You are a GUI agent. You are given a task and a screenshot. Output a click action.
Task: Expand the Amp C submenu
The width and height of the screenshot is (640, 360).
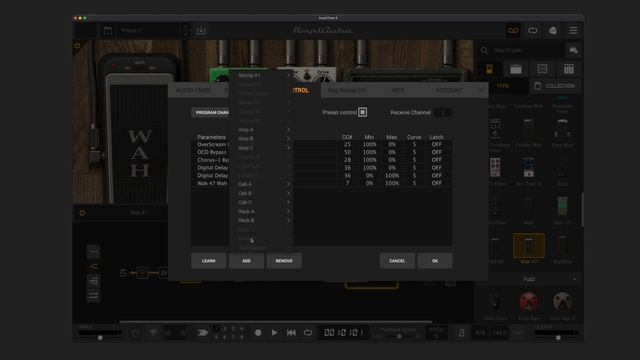[x=261, y=148]
